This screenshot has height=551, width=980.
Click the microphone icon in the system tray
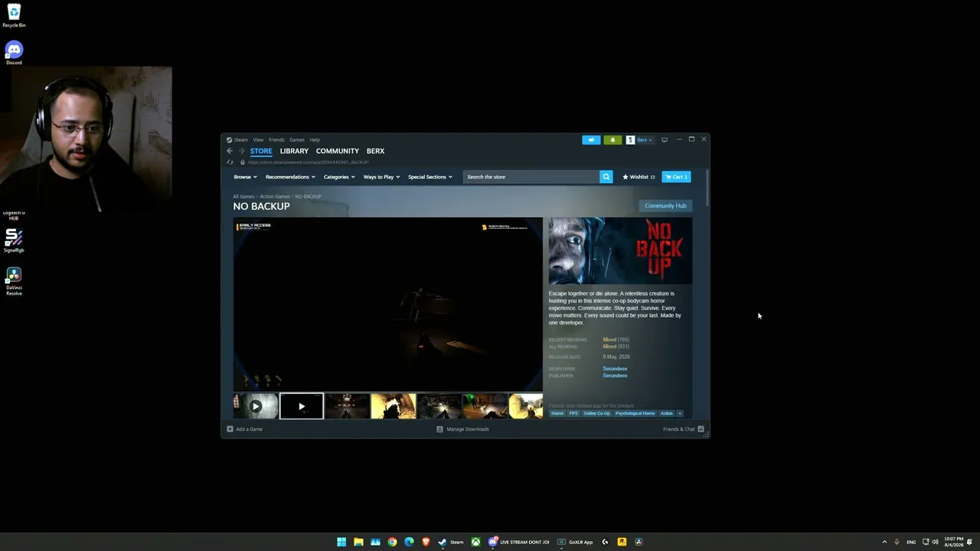[x=897, y=542]
